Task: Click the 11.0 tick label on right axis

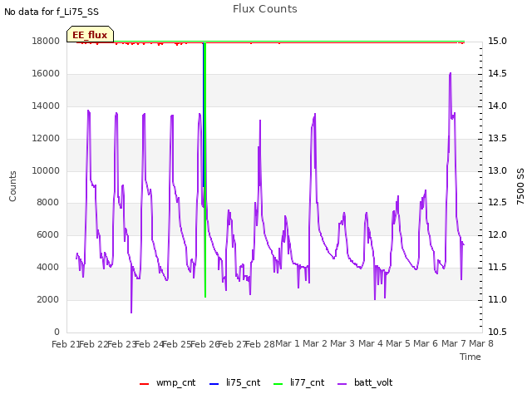Action: click(x=497, y=299)
